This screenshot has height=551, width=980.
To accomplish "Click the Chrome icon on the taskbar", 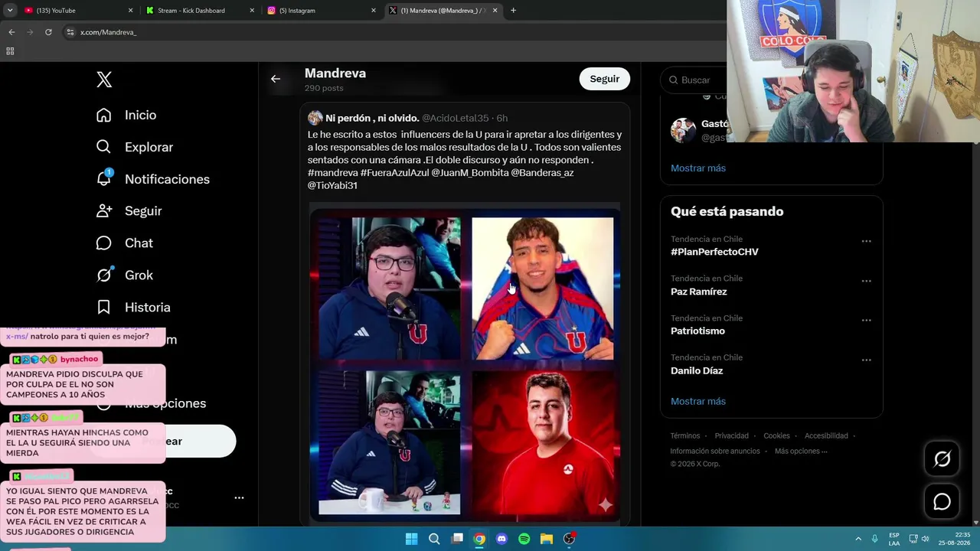I will (x=479, y=539).
